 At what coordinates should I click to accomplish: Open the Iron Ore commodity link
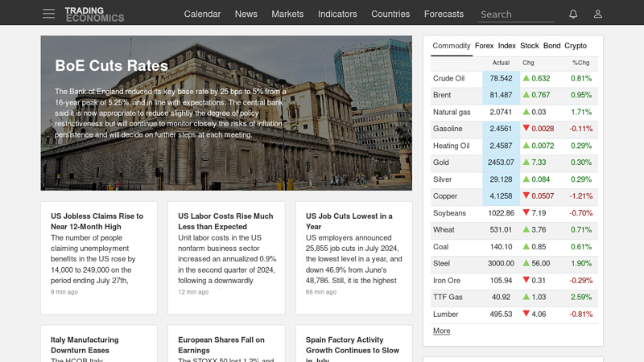[447, 280]
